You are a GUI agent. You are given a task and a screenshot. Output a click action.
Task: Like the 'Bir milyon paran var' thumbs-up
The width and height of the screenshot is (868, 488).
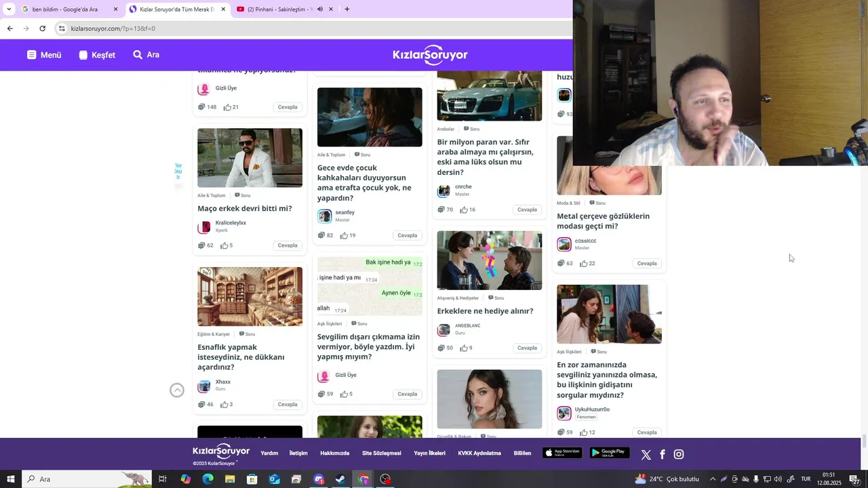[464, 209]
